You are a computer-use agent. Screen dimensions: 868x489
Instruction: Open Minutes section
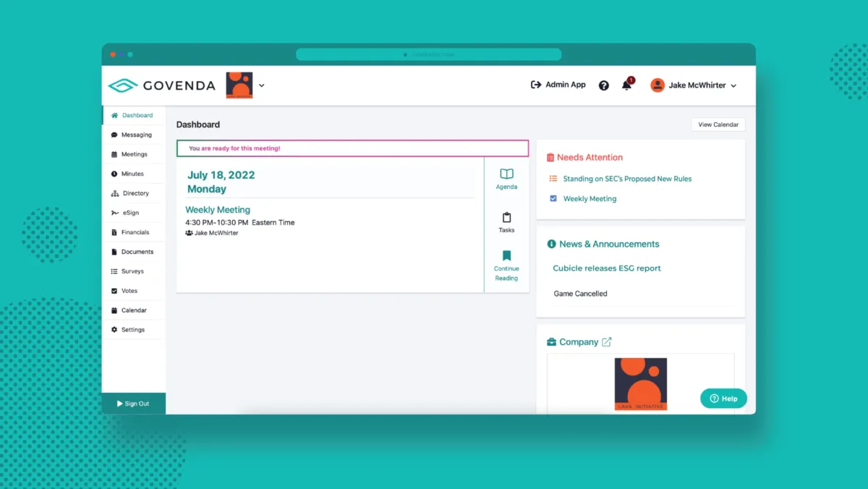[x=134, y=174]
